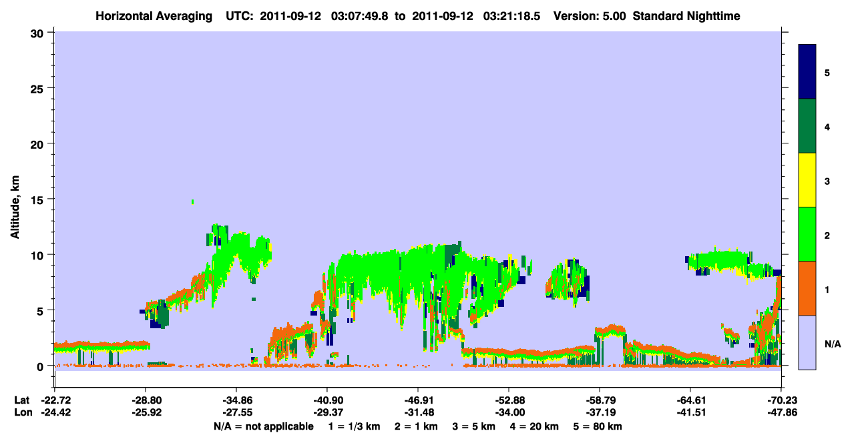
Task: Click the '5 = 80 km' legend note
Action: [599, 426]
